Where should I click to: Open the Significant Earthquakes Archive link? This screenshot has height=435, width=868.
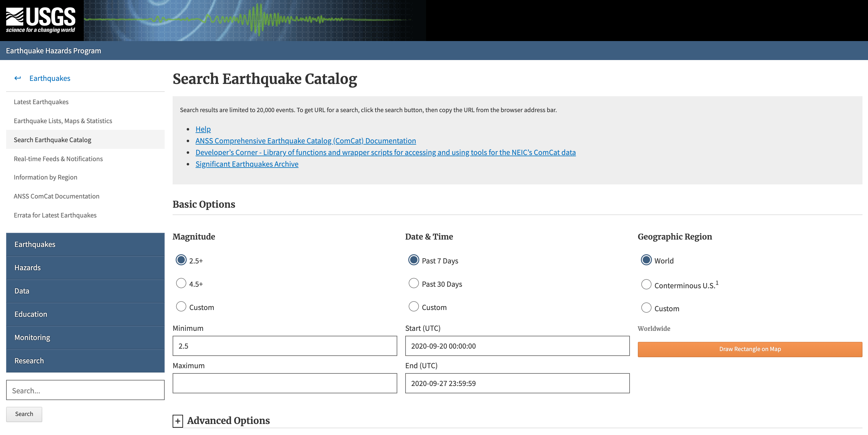tap(247, 164)
